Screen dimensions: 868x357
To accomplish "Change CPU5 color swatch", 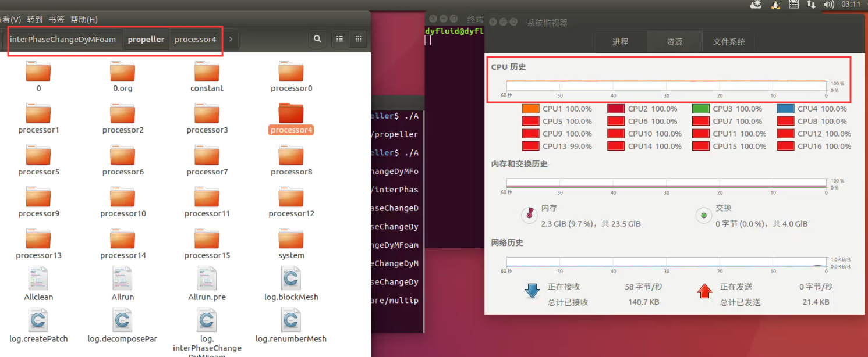I will pos(531,121).
